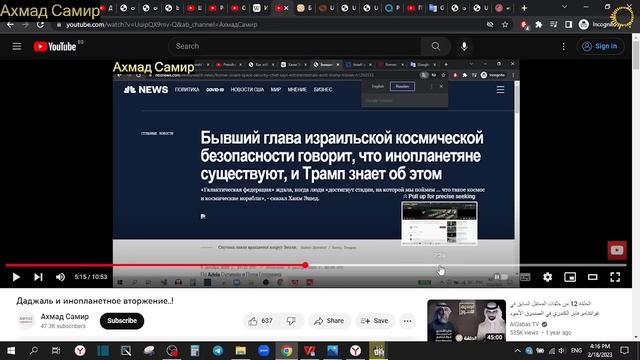Click the Chrome address bar URL

tap(162, 24)
